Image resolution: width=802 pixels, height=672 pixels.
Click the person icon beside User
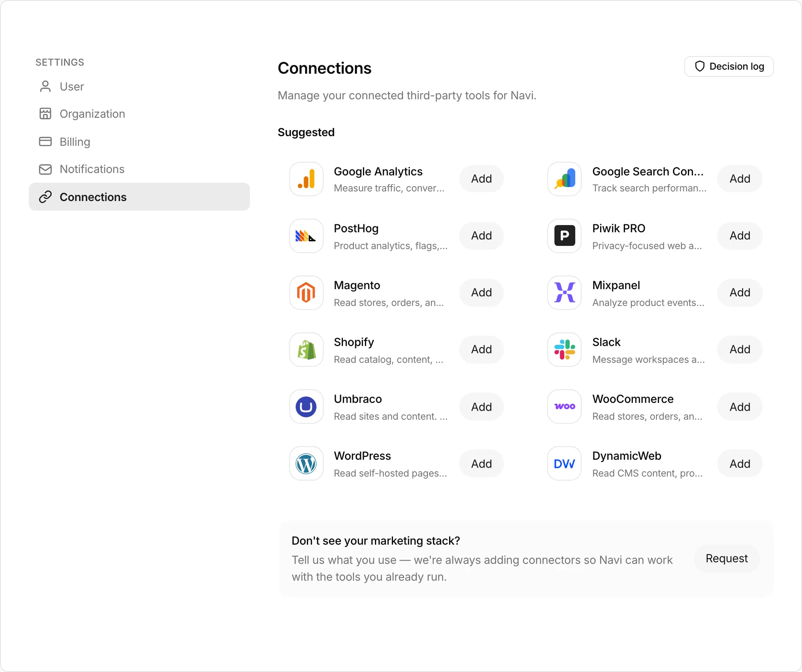[45, 87]
